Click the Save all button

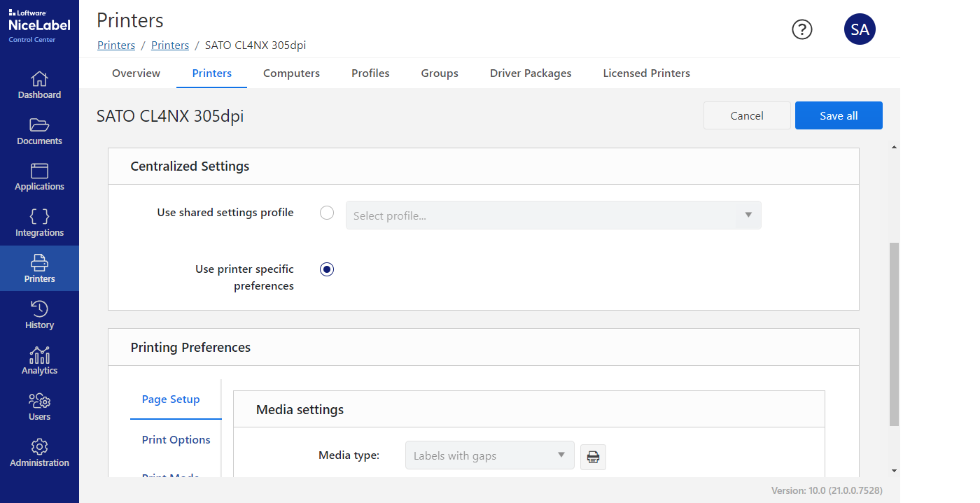(x=839, y=115)
